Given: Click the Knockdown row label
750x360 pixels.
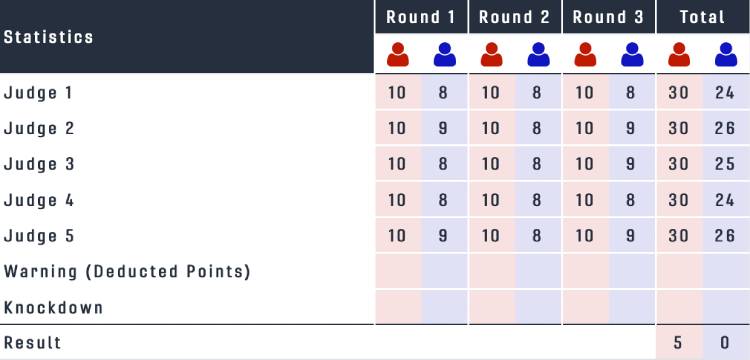Looking at the screenshot, I should tap(54, 307).
